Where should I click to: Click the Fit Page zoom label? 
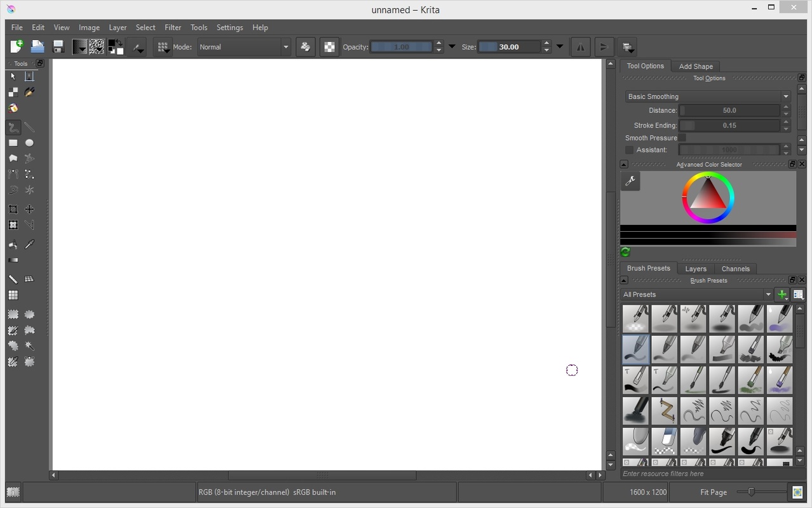point(713,492)
